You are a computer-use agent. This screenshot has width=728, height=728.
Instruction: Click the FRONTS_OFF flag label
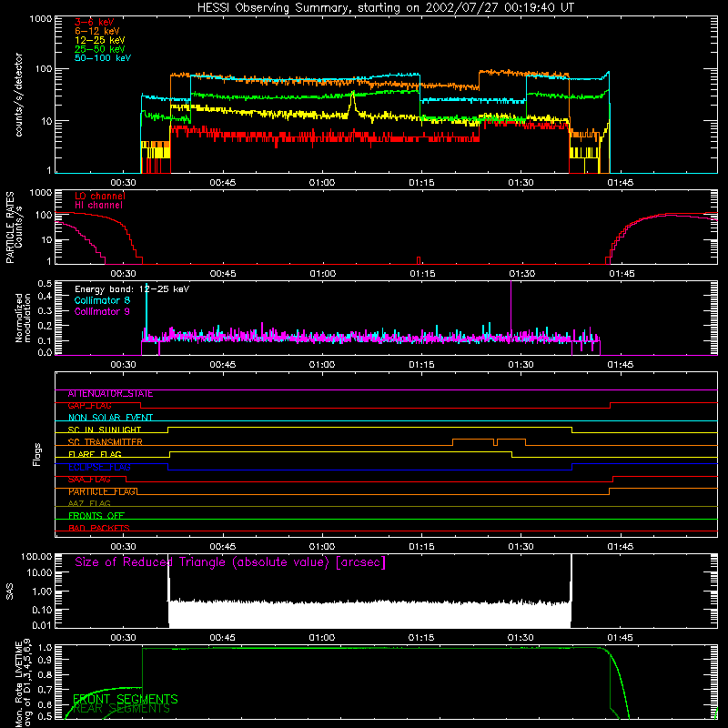[x=96, y=516]
